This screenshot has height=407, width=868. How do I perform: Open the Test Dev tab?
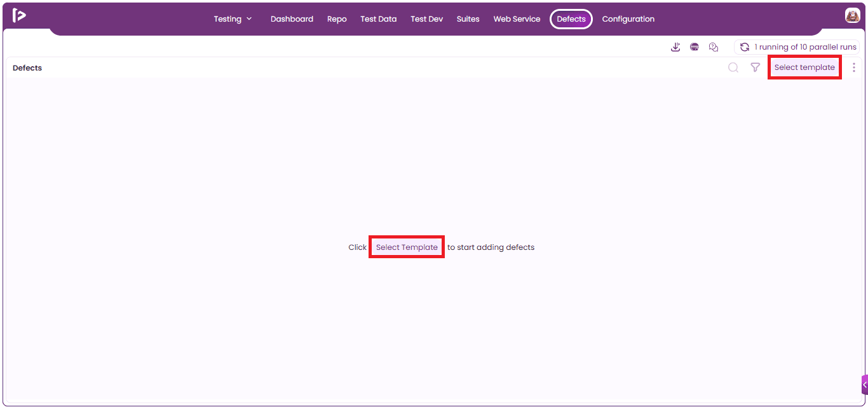426,19
